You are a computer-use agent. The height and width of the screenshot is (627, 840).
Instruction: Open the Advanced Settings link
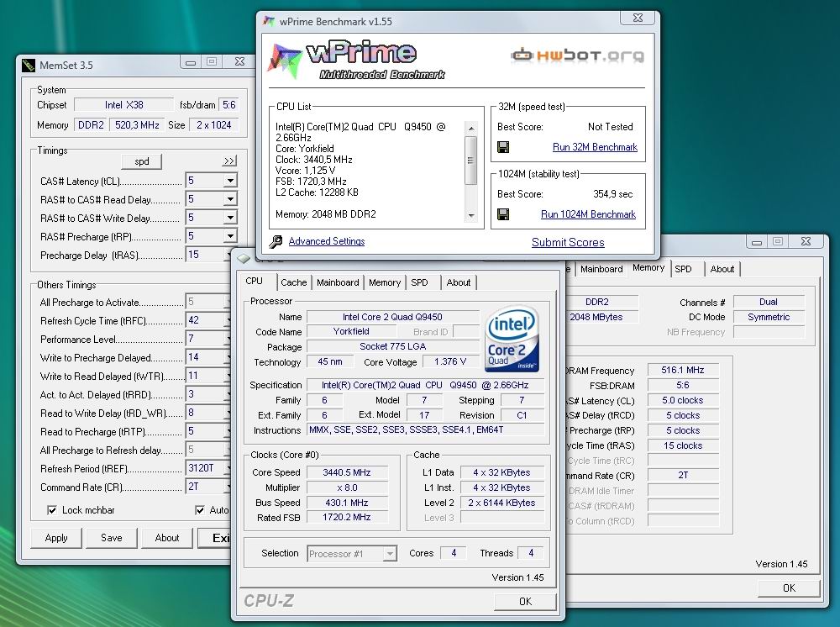point(327,241)
